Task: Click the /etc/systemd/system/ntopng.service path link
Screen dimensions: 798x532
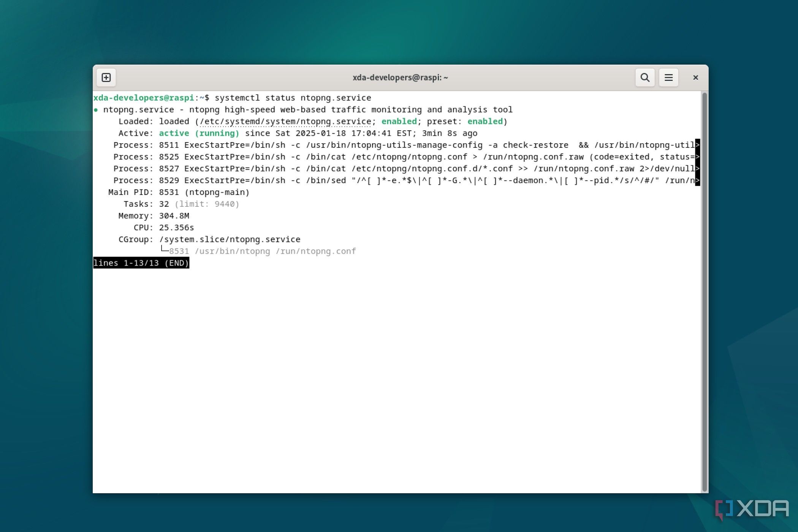Action: [285, 121]
